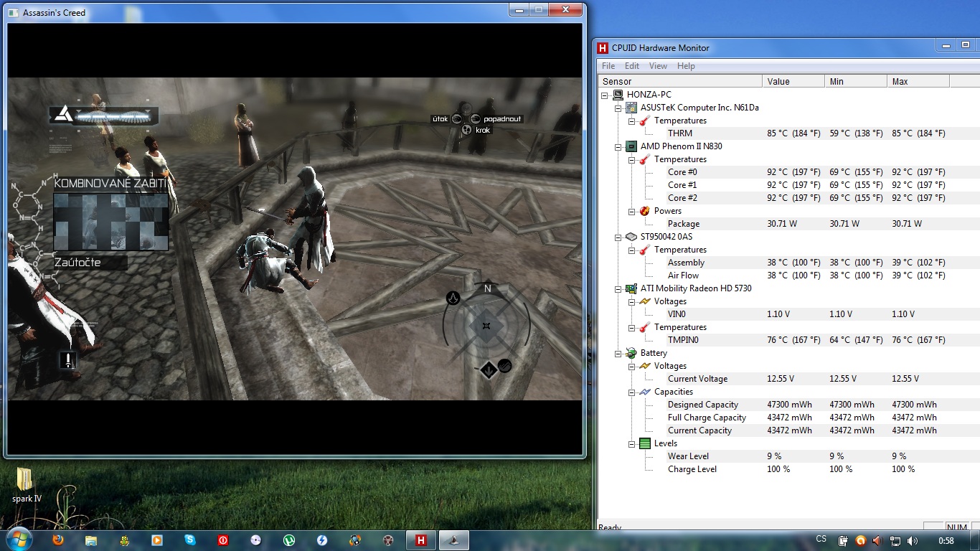Click the Battery device icon

[x=631, y=353]
